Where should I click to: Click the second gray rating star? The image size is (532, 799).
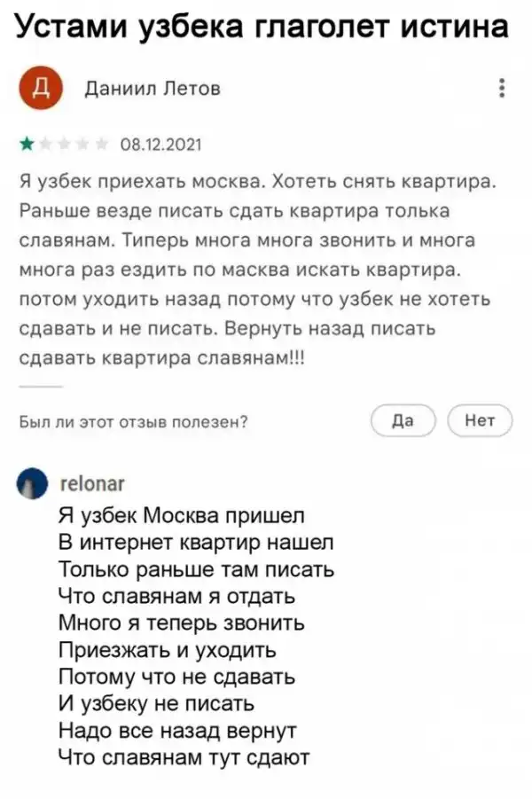pos(46,142)
